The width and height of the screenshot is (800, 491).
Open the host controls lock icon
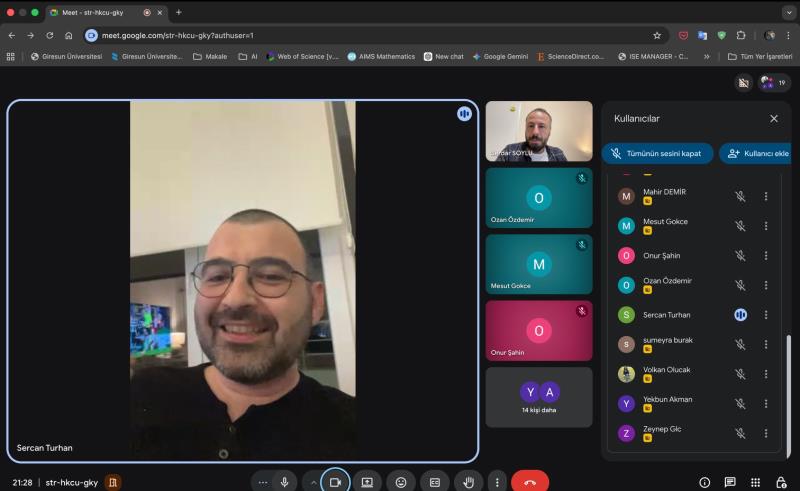tap(781, 482)
